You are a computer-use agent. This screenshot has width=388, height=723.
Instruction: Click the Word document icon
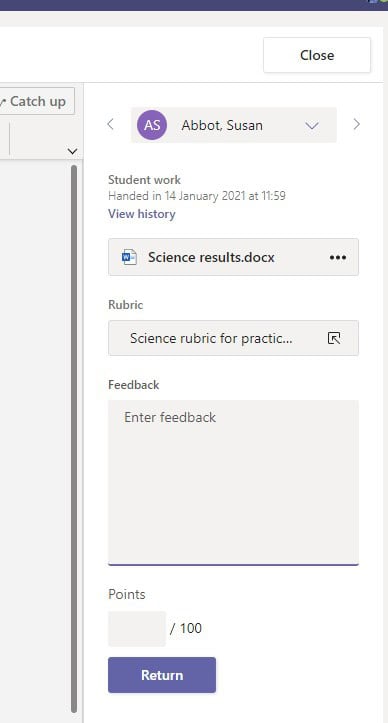(129, 257)
